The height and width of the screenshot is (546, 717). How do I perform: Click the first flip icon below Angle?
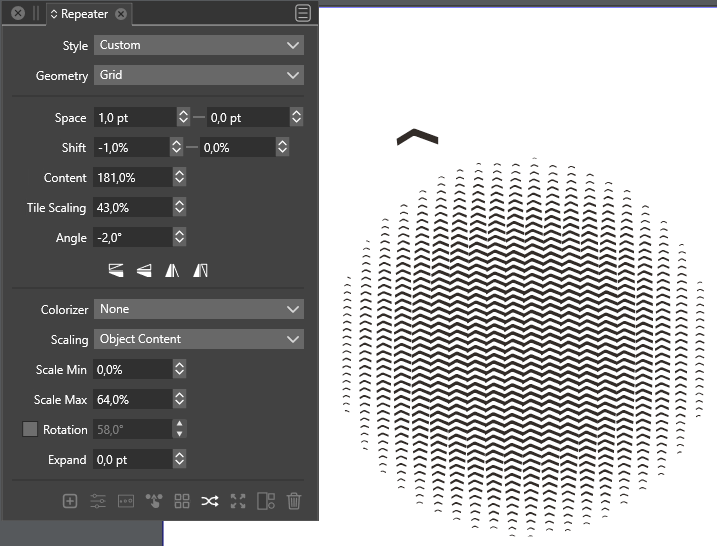117,269
